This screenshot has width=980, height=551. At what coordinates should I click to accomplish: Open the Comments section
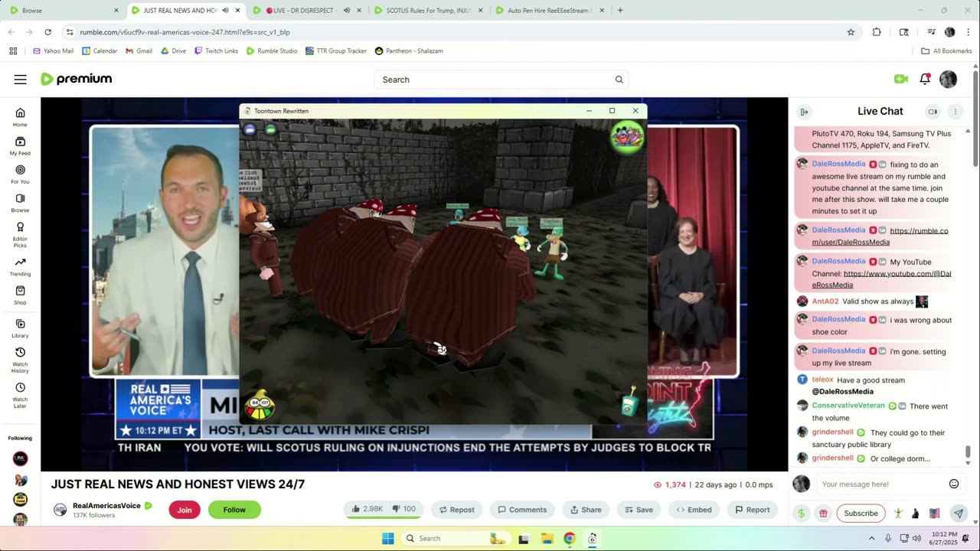[x=522, y=510]
